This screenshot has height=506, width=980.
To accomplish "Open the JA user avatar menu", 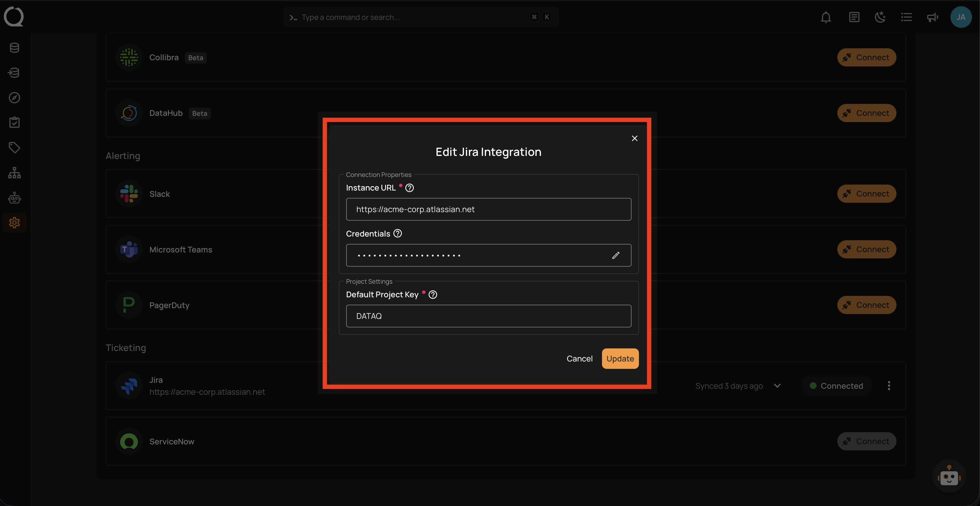I will pos(961,17).
